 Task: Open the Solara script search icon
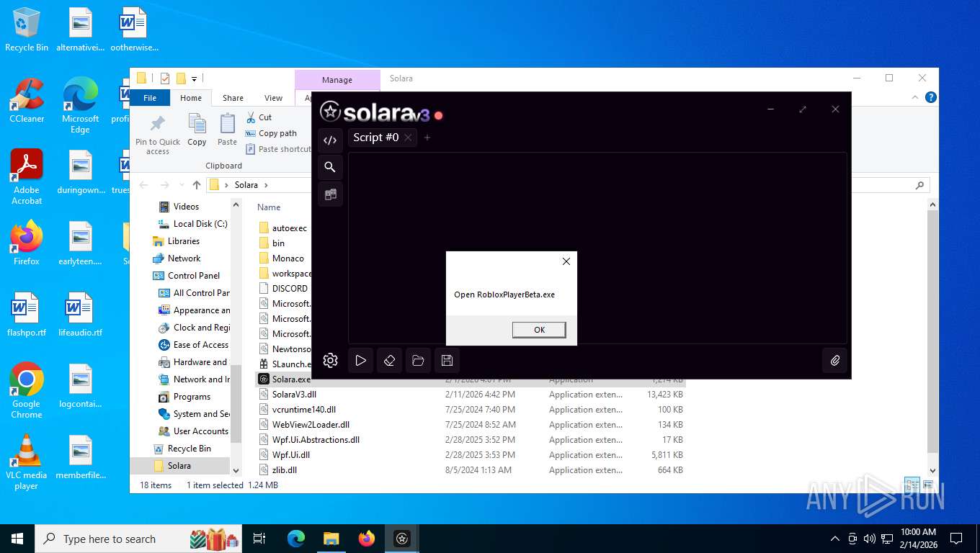coord(330,167)
